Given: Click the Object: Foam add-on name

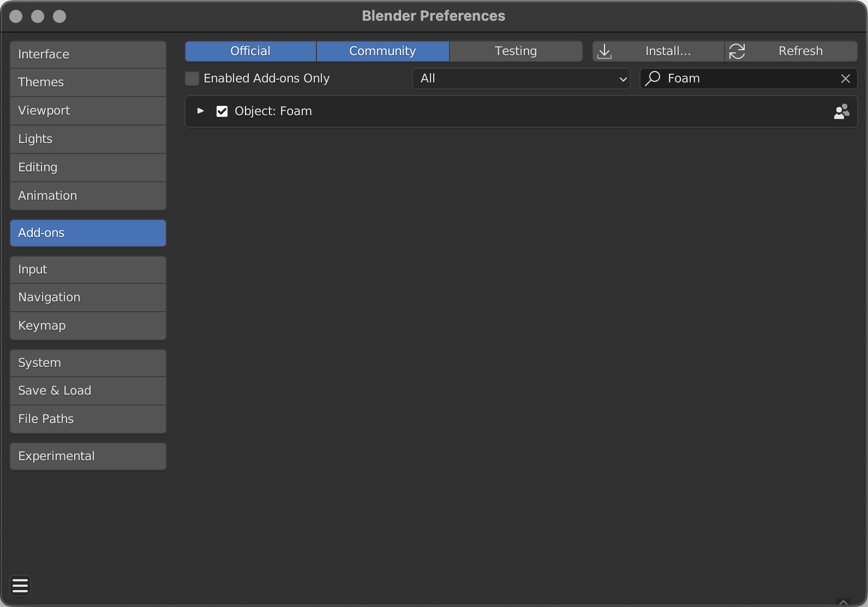Looking at the screenshot, I should pyautogui.click(x=273, y=111).
